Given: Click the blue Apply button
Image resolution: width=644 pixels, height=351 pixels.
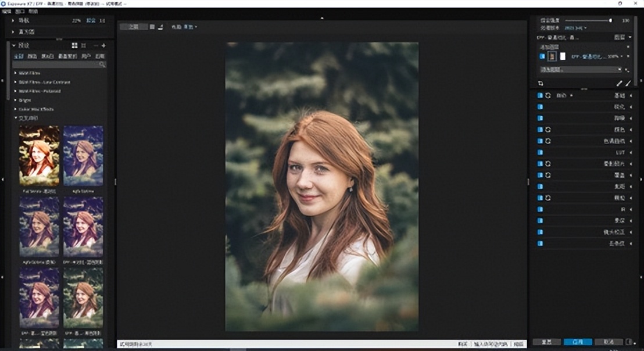Looking at the screenshot, I should (x=577, y=342).
